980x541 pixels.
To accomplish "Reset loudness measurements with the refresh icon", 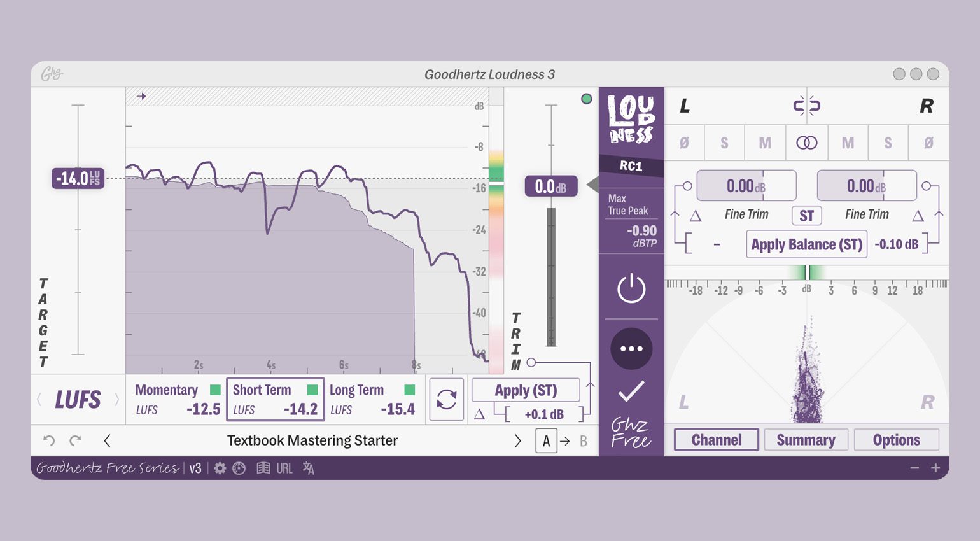I will point(447,400).
